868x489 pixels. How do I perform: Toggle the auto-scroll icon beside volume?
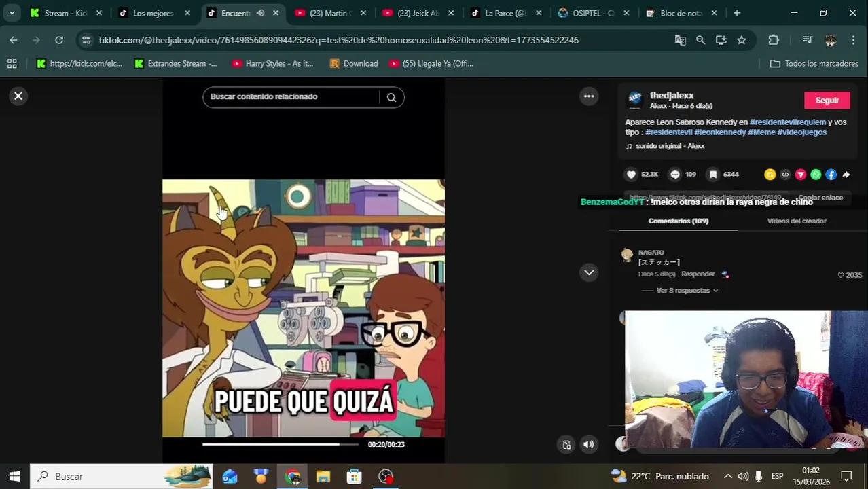tap(566, 445)
